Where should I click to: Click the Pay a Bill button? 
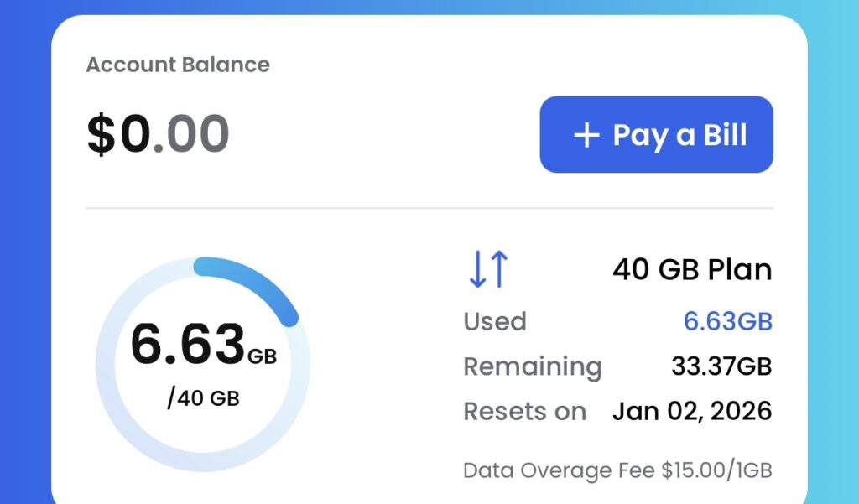point(656,135)
